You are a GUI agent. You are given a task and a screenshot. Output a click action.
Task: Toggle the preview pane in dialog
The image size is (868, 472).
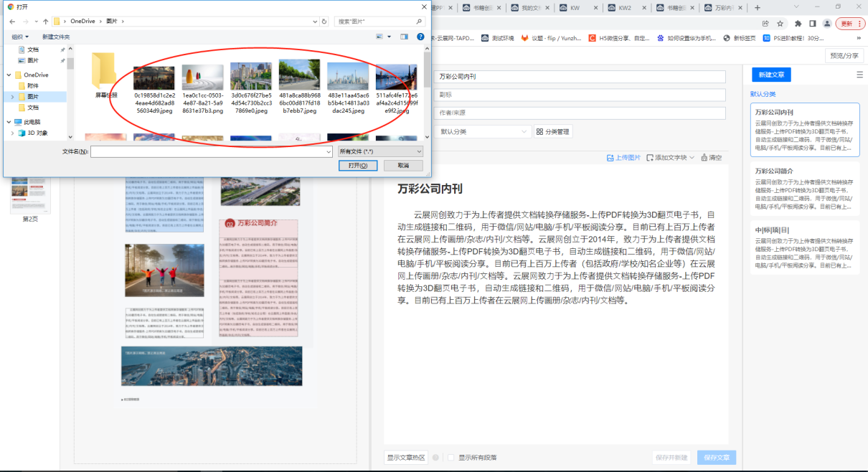[404, 37]
